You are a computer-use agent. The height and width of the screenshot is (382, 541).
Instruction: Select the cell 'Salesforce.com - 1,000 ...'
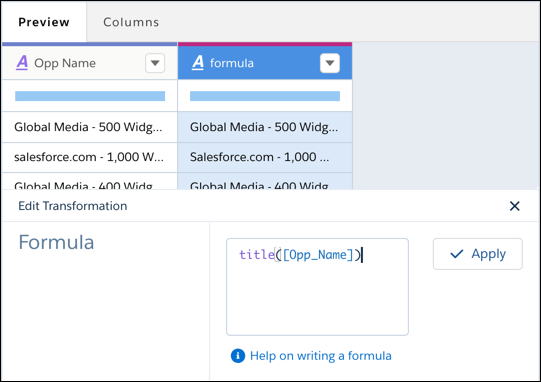pyautogui.click(x=265, y=157)
